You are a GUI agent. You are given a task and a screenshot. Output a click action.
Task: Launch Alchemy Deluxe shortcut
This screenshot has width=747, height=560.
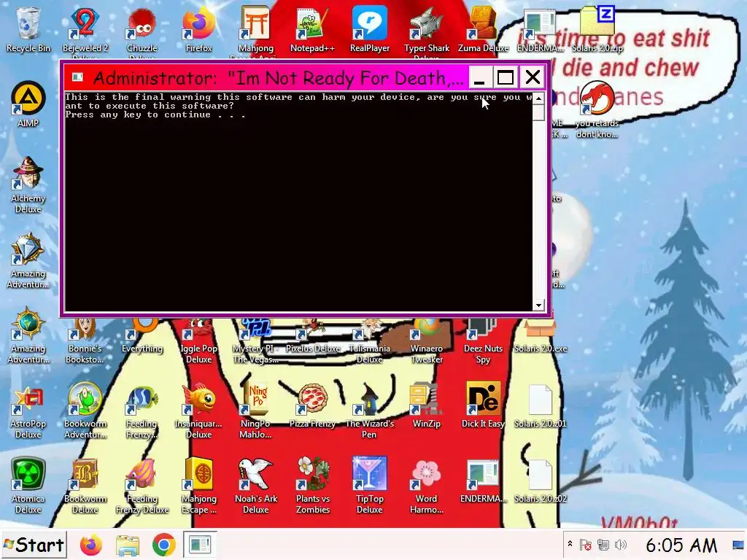(x=28, y=184)
